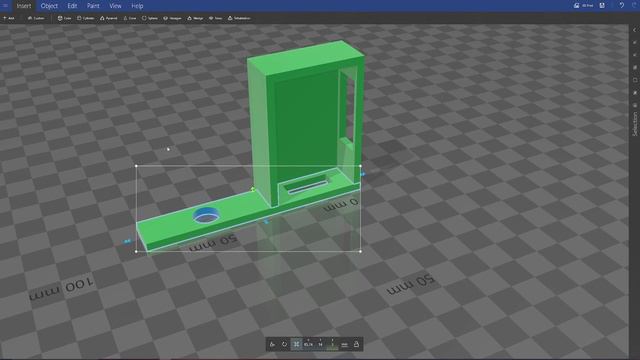Insert a Cone shape
Viewport: 640px width, 360px height.
pos(130,18)
